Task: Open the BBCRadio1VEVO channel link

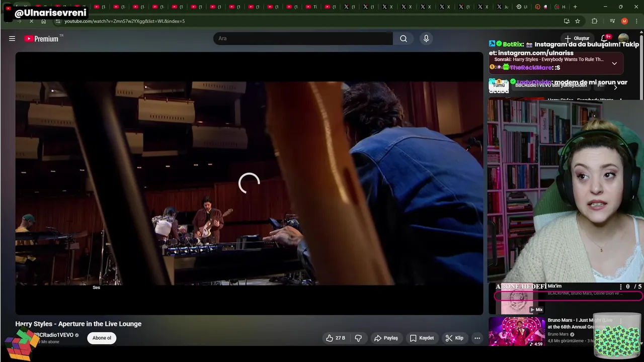Action: (53, 335)
